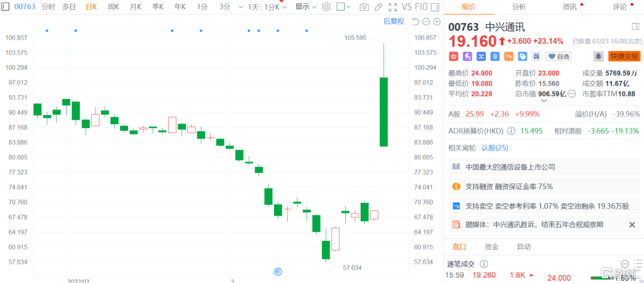
Task: Click the camera screenshot icon
Action: (x=364, y=7)
